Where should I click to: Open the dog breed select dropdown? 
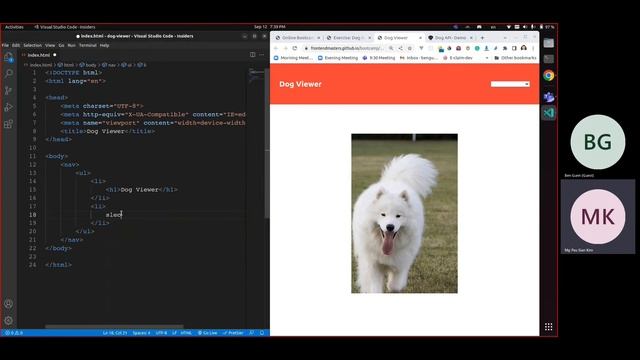point(510,84)
